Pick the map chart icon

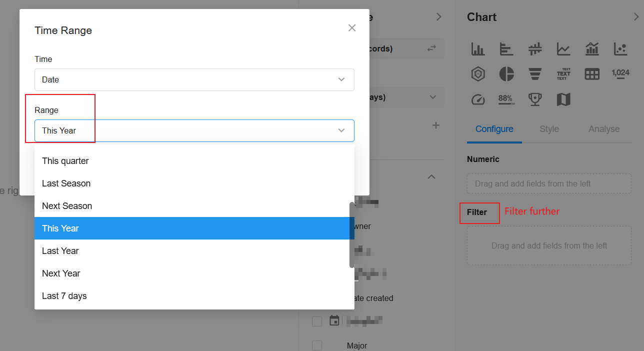coord(563,99)
